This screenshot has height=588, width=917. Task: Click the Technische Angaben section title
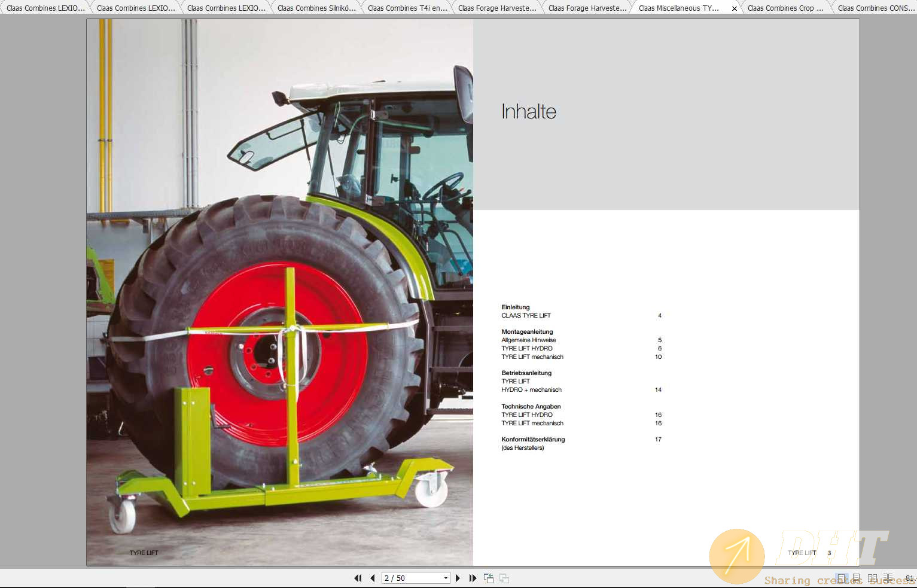click(x=531, y=406)
